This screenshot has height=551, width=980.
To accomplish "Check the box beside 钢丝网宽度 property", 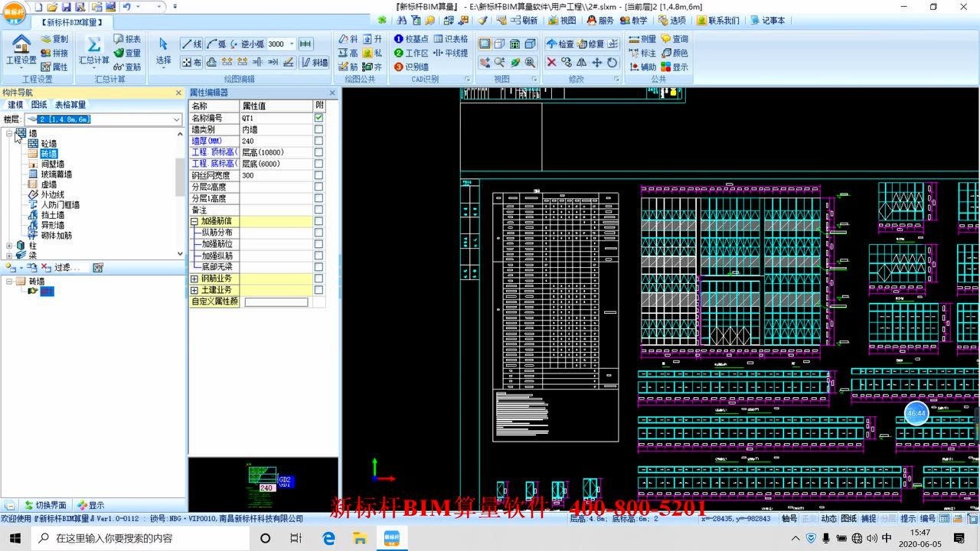I will coord(320,174).
